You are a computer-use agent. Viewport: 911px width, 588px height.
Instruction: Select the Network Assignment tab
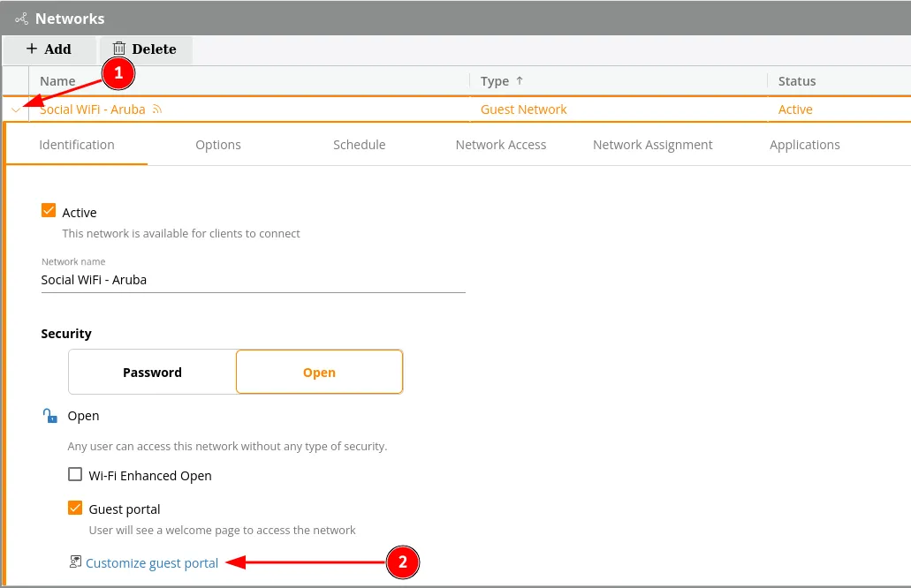[x=652, y=145]
